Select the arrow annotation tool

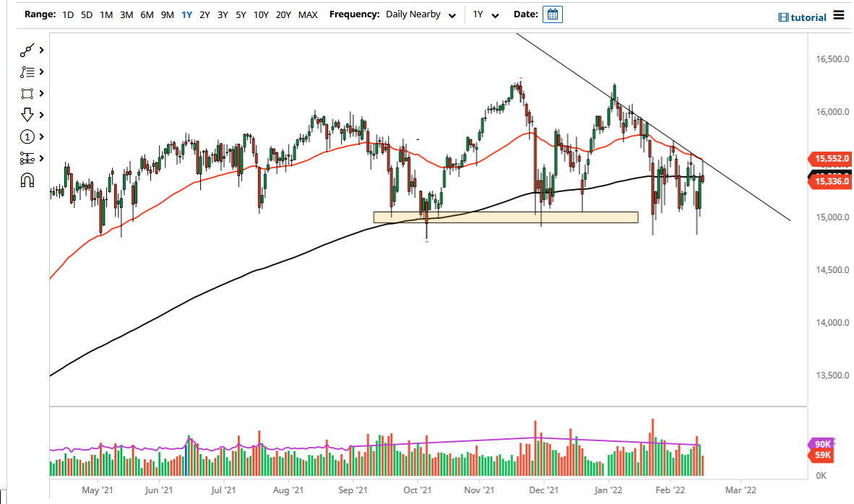pyautogui.click(x=27, y=114)
